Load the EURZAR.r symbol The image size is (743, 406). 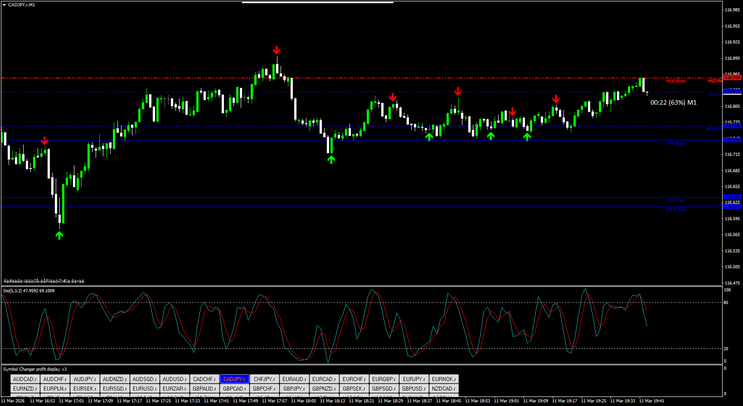pyautogui.click(x=175, y=388)
